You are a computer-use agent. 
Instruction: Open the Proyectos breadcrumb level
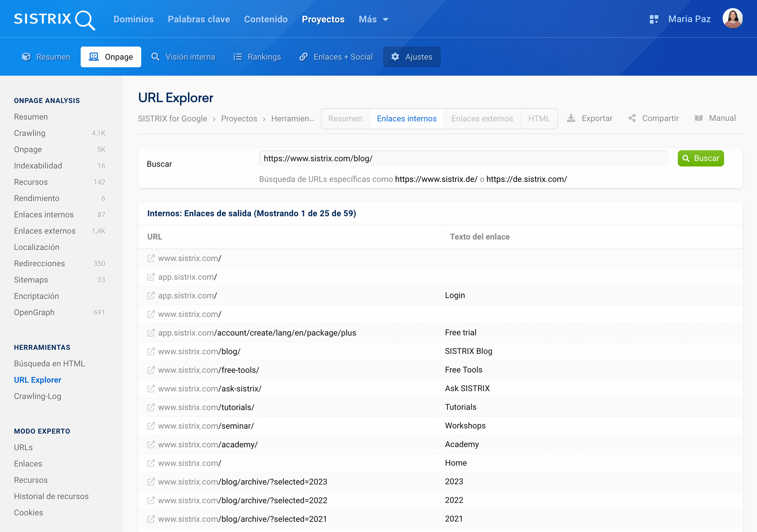pos(239,119)
